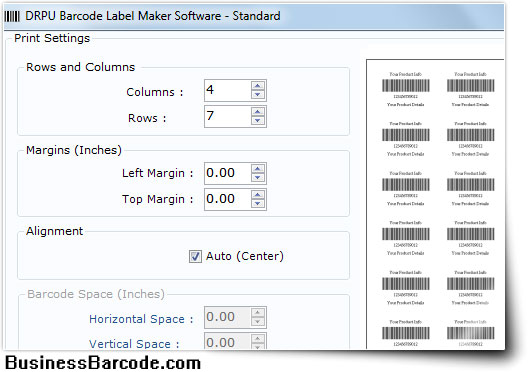Click inside the Columns number field
This screenshot has width=528, height=372.
(x=228, y=90)
